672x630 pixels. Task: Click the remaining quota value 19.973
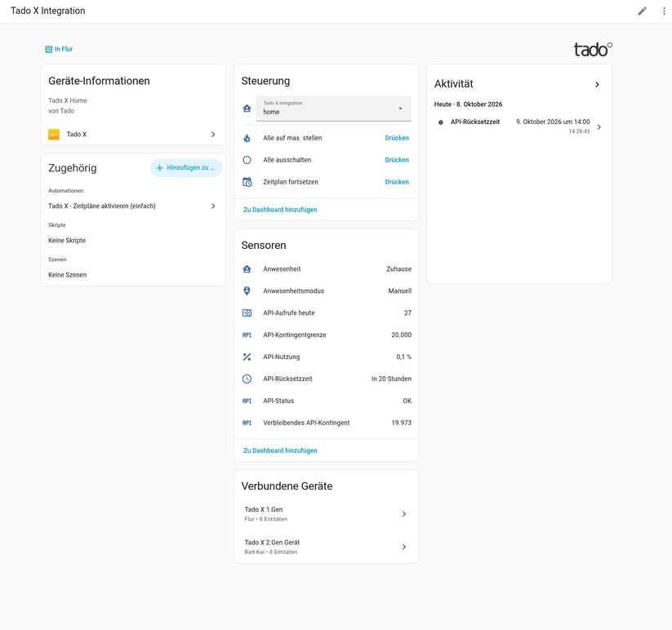pos(401,423)
